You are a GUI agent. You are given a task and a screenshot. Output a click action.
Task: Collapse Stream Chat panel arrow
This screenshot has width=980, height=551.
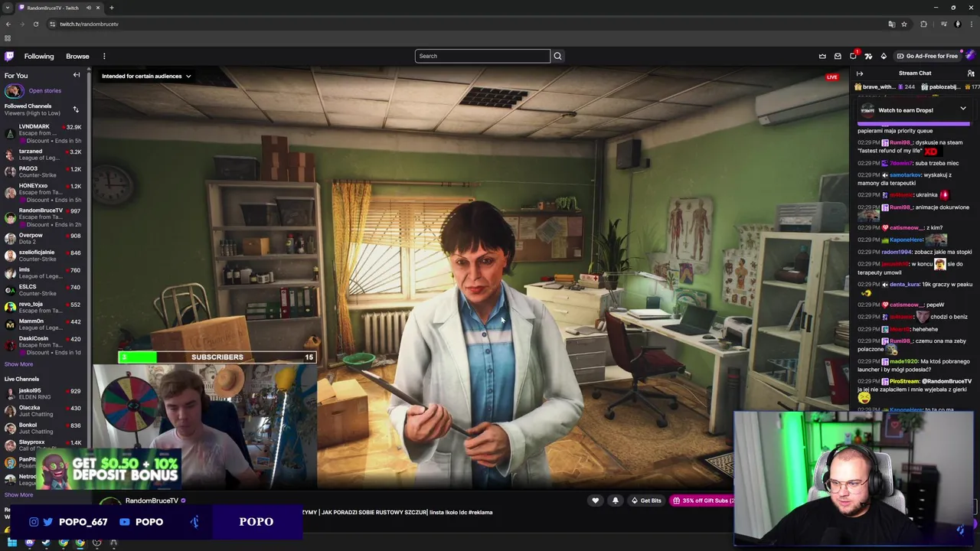(x=860, y=73)
